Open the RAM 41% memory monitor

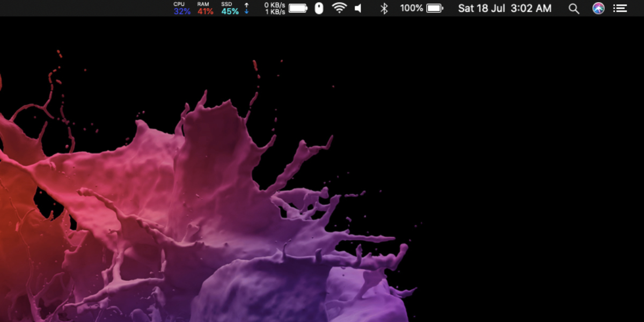(x=205, y=8)
